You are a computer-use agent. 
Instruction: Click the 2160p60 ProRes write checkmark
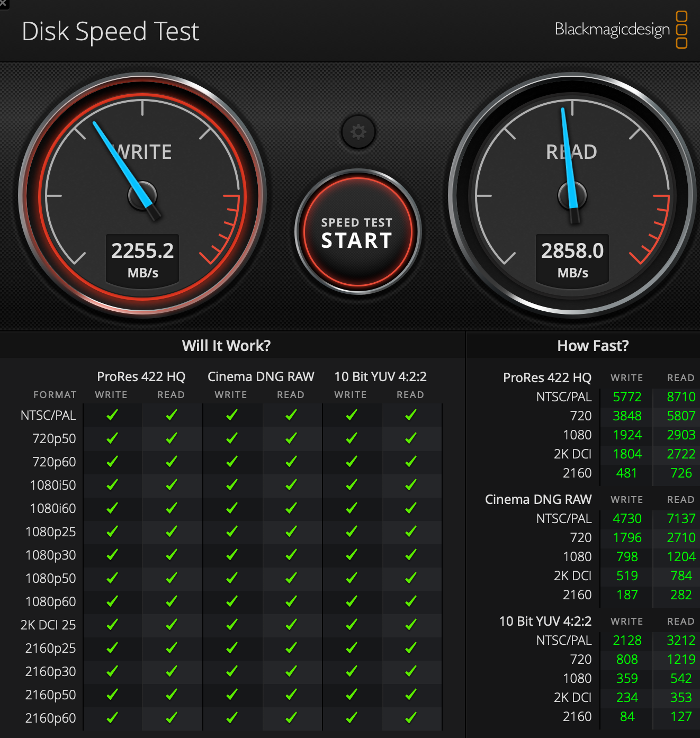112,718
